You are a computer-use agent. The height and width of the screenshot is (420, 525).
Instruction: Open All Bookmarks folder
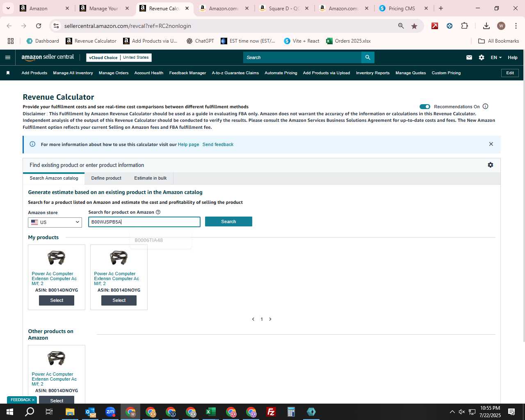click(499, 41)
